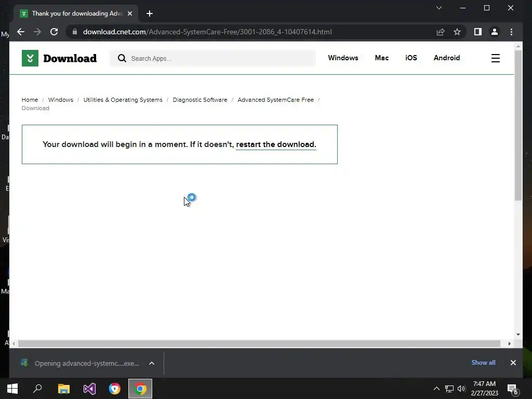This screenshot has width=532, height=399.
Task: Select Chrome in the taskbar
Action: (x=140, y=389)
